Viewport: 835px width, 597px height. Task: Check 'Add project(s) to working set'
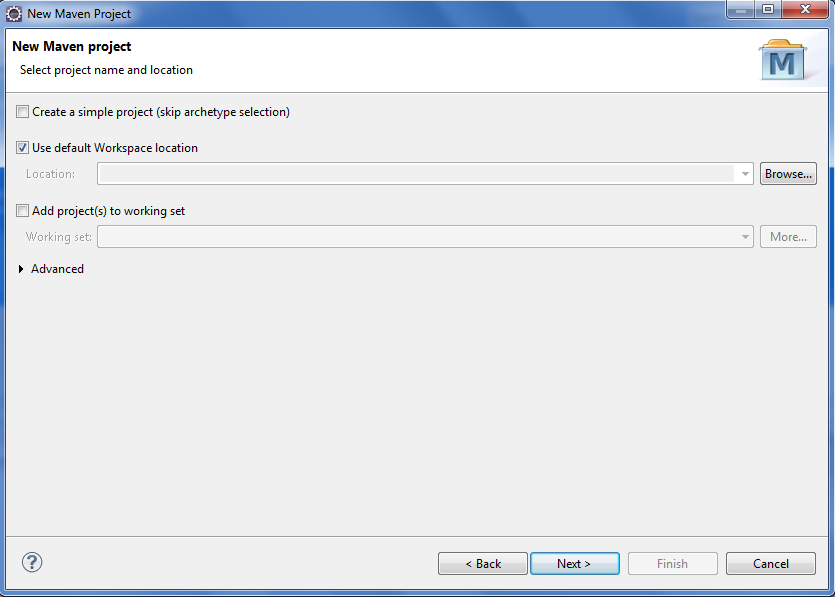[x=21, y=210]
